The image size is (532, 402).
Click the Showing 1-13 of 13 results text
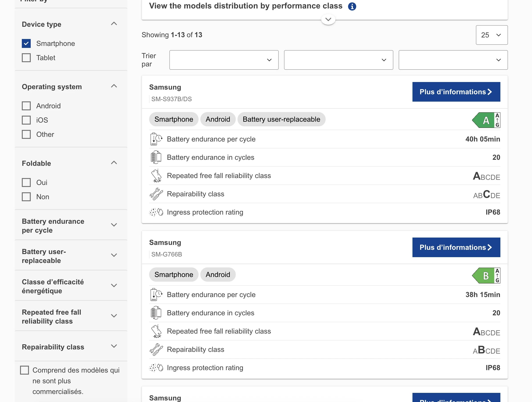tap(172, 35)
